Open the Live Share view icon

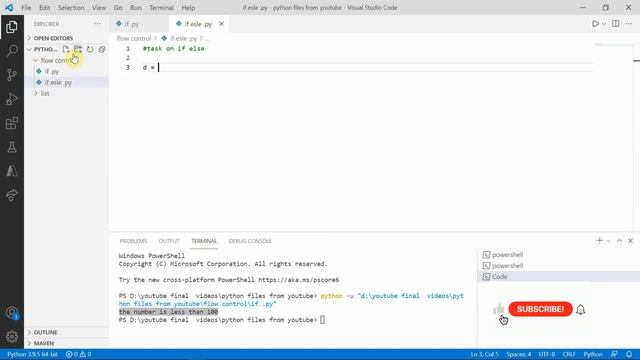pos(12,195)
